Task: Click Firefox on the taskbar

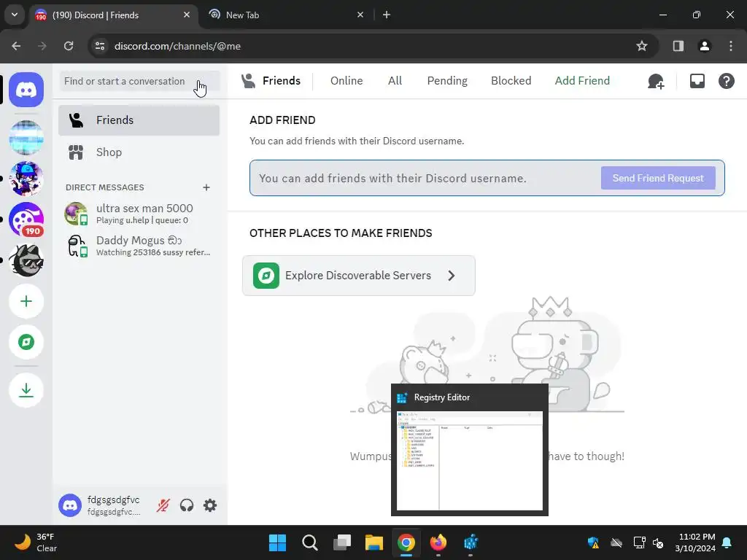Action: pyautogui.click(x=438, y=542)
